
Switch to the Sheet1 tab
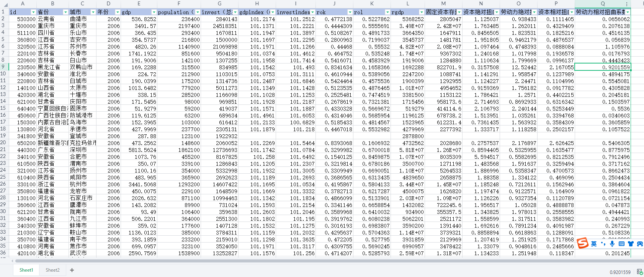click(x=26, y=270)
